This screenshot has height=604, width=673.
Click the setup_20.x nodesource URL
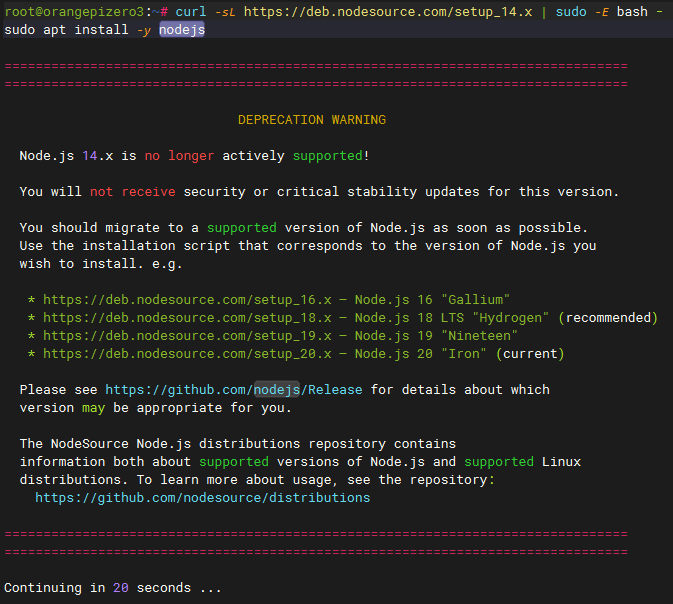coord(187,354)
